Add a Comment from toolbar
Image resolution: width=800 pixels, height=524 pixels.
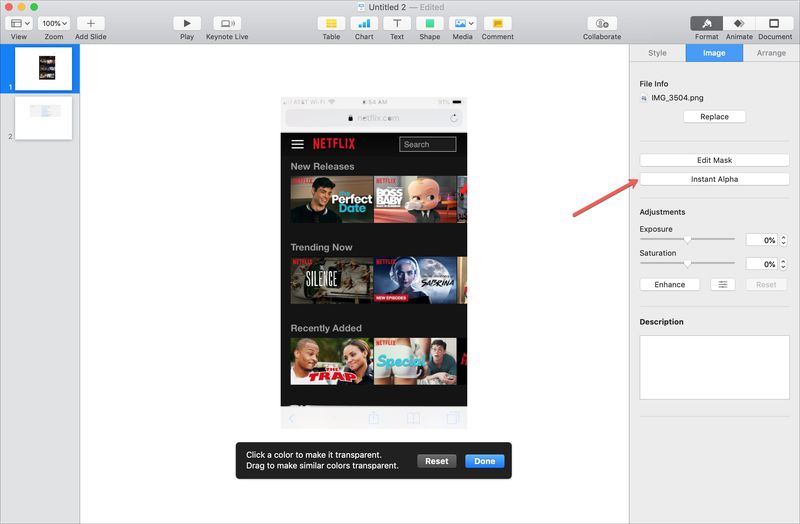pyautogui.click(x=497, y=23)
